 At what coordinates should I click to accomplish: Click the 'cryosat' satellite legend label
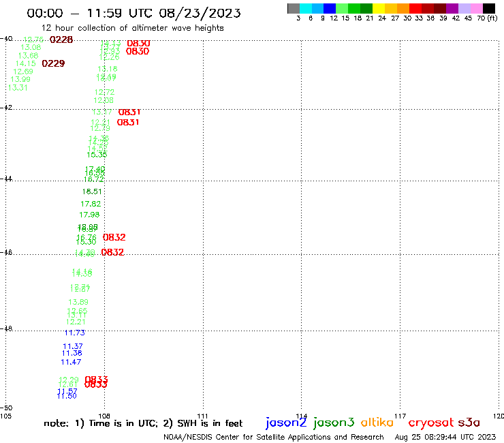[x=431, y=423]
